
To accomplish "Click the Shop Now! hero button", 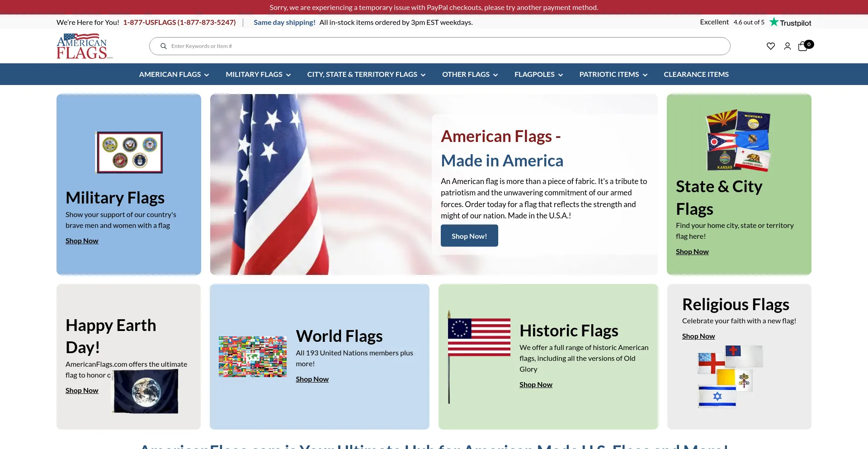I will point(469,236).
